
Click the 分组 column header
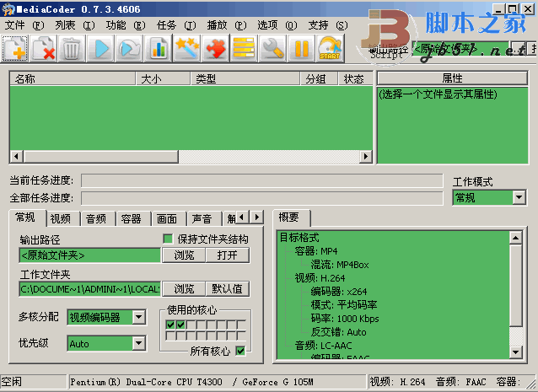pyautogui.click(x=319, y=79)
